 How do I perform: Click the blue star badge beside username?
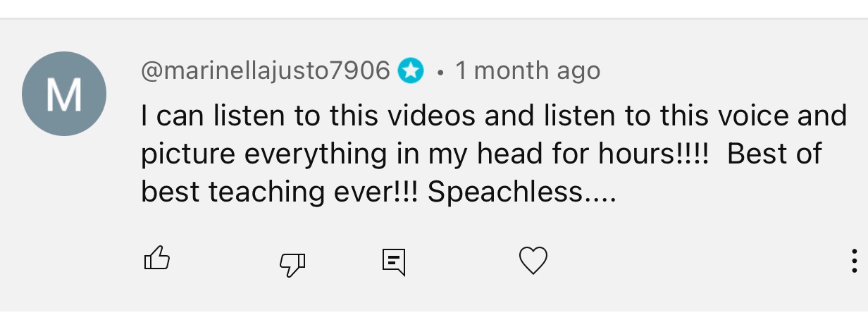click(411, 71)
